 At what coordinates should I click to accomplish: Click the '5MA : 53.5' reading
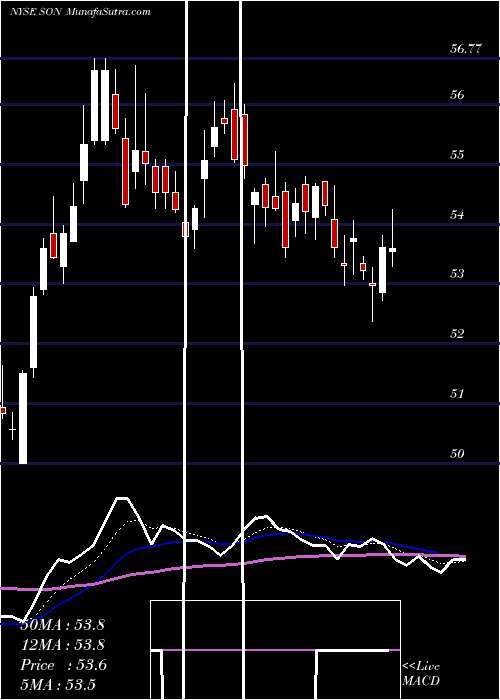coord(59,685)
